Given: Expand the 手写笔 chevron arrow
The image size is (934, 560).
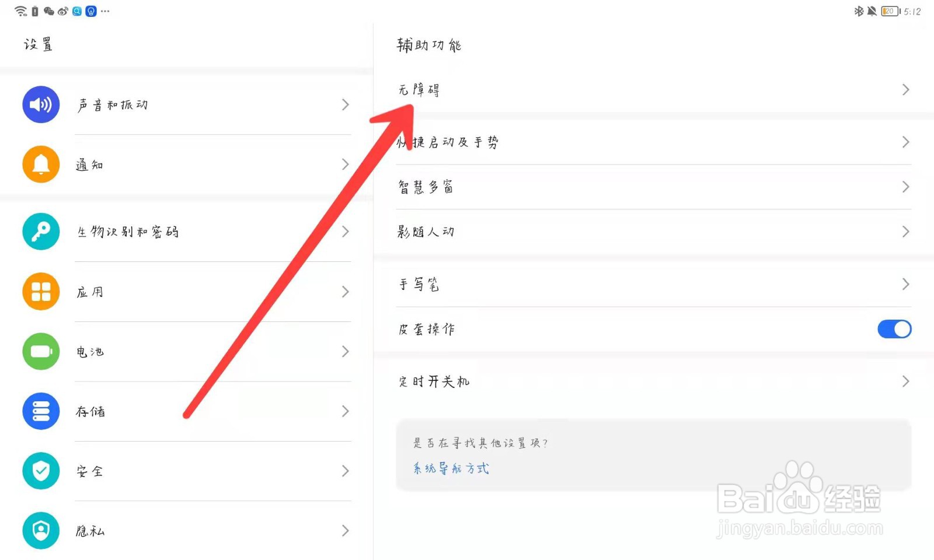Looking at the screenshot, I should coord(905,284).
